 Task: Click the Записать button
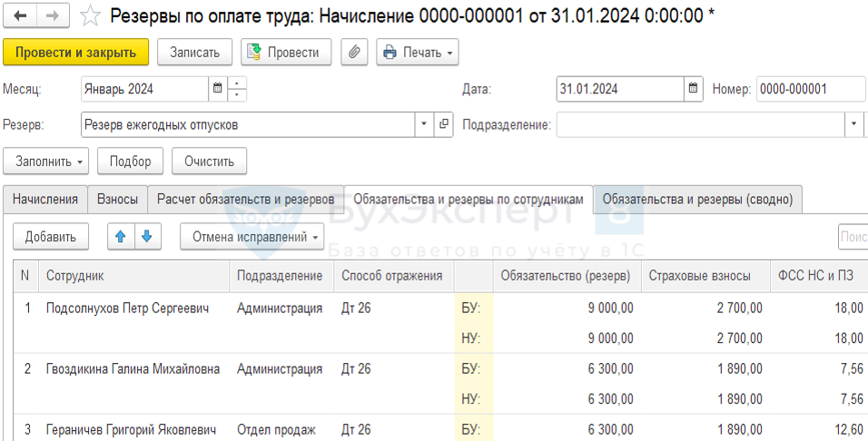coord(194,53)
